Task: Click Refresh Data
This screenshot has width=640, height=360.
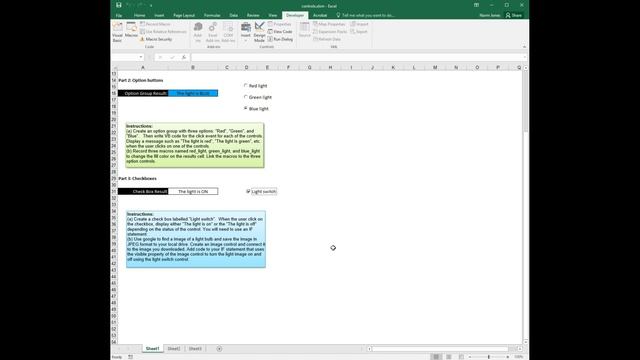Action: (327, 39)
